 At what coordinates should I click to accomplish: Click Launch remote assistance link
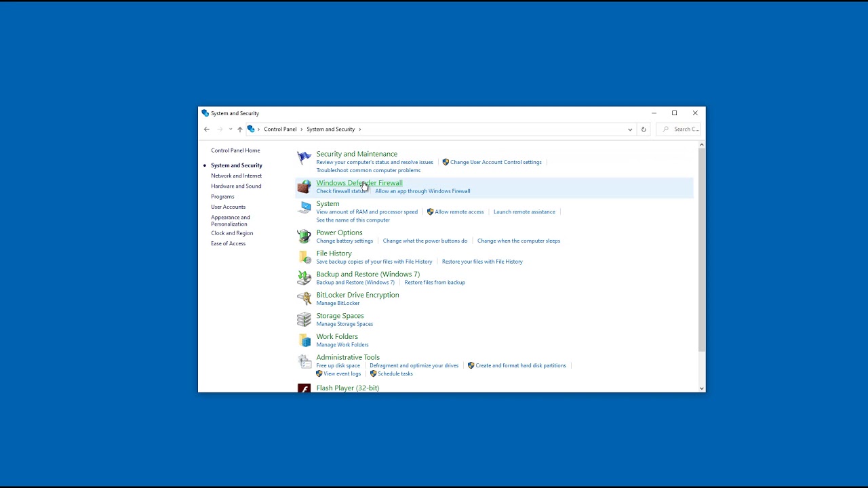524,211
